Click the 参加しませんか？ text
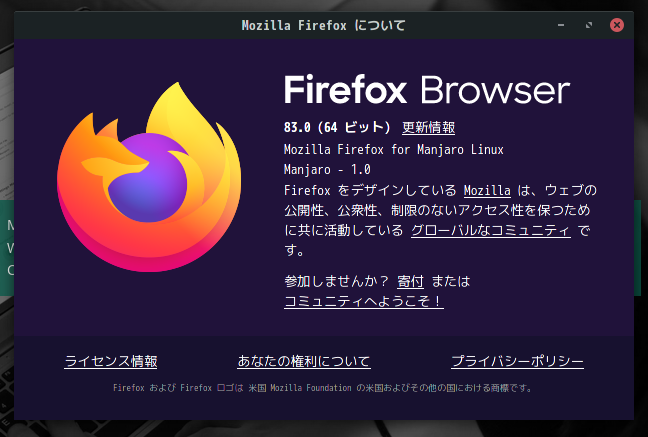Viewport: 648px width, 437px height. tap(336, 282)
